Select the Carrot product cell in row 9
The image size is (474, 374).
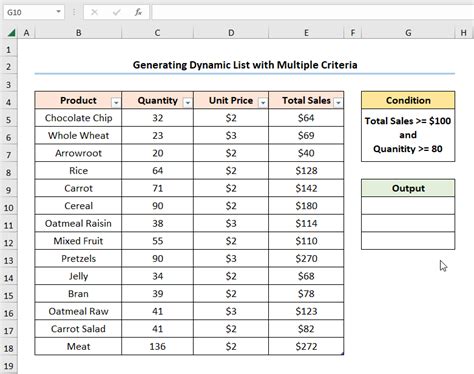78,188
